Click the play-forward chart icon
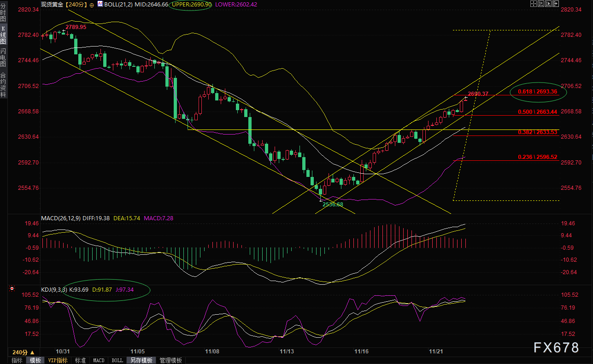 [548, 4]
